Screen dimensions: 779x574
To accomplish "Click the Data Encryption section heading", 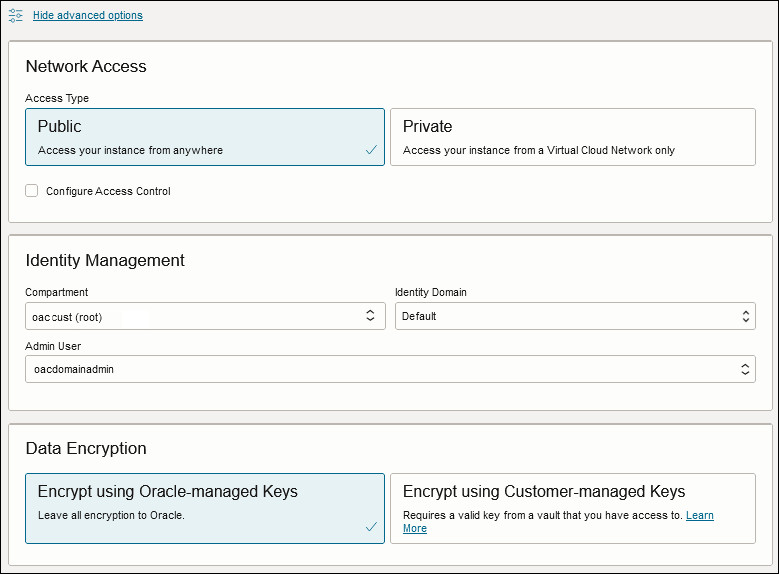I will tap(86, 448).
